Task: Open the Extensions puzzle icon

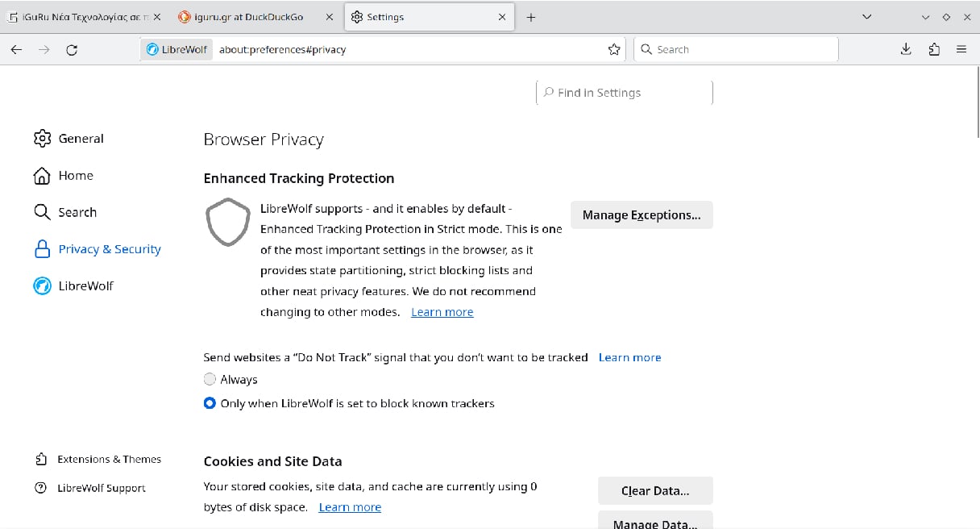Action: 934,50
